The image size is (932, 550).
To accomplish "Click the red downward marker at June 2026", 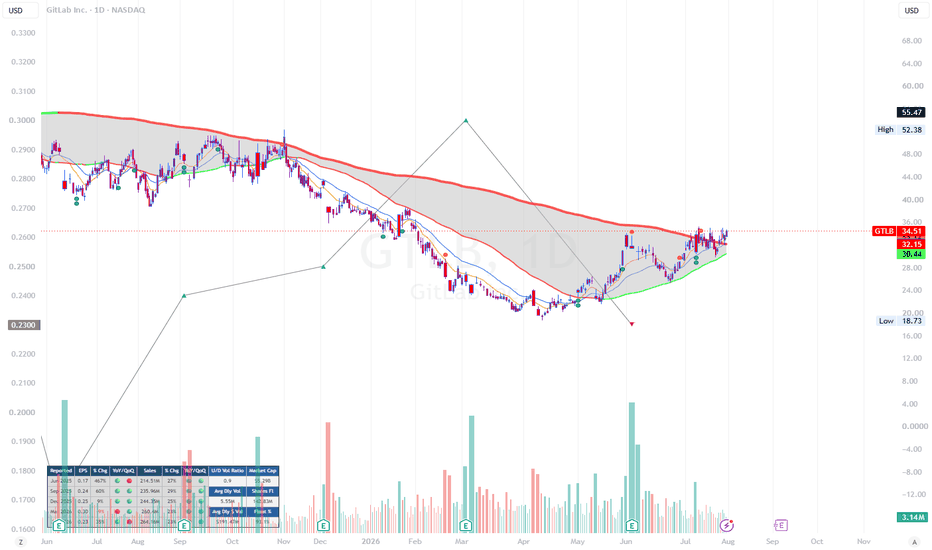I will 632,323.
